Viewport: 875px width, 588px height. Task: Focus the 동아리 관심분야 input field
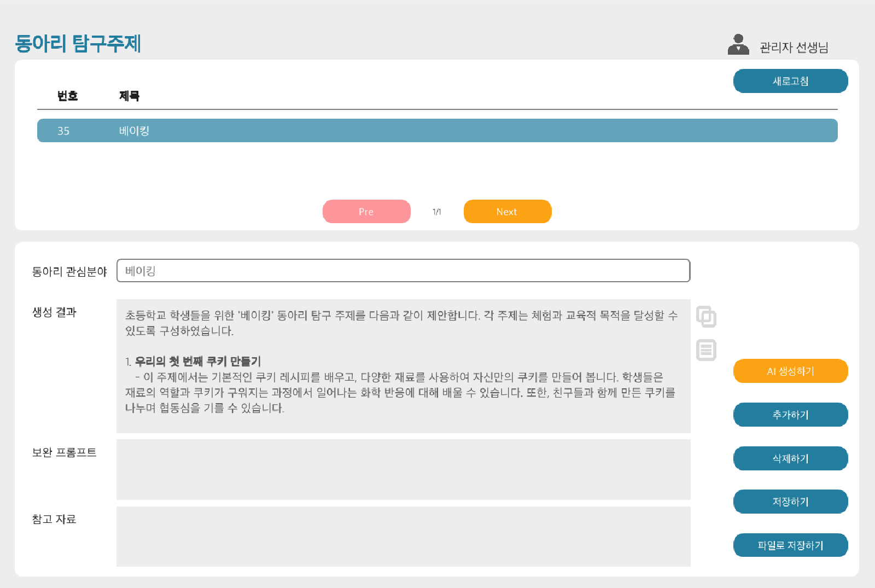[x=403, y=271]
